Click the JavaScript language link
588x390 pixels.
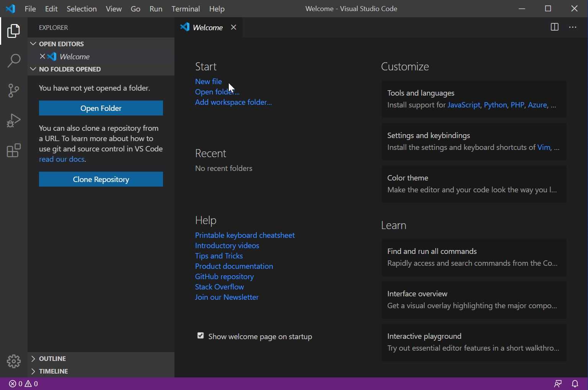pyautogui.click(x=464, y=105)
